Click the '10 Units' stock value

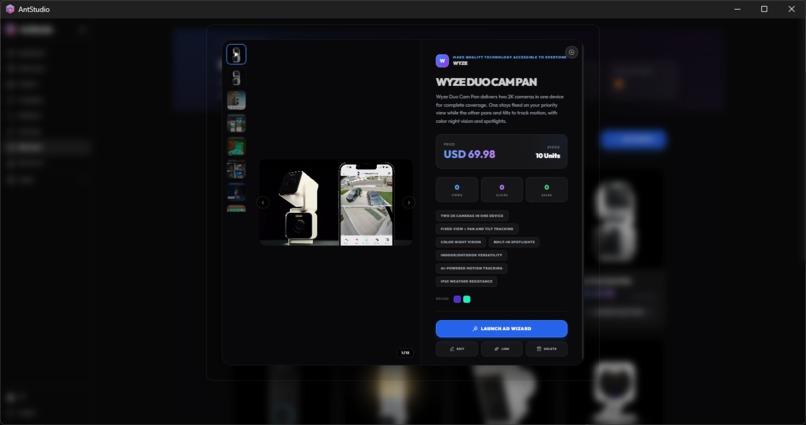click(548, 156)
